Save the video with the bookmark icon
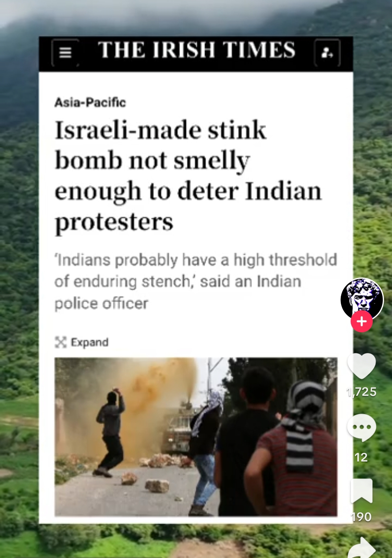Image resolution: width=392 pixels, height=558 pixels. (x=362, y=491)
